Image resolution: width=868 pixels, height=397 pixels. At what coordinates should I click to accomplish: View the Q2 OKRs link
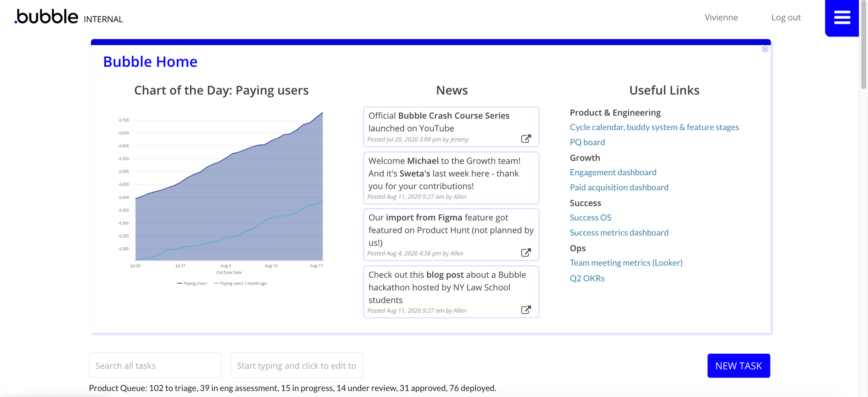587,278
